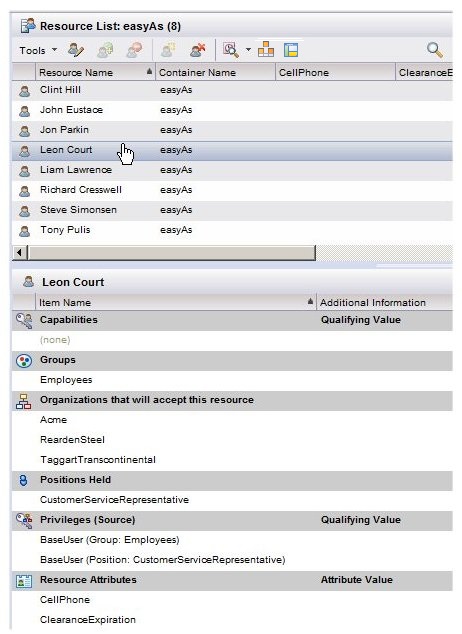Click the organization chart toolbar icon

click(x=266, y=50)
